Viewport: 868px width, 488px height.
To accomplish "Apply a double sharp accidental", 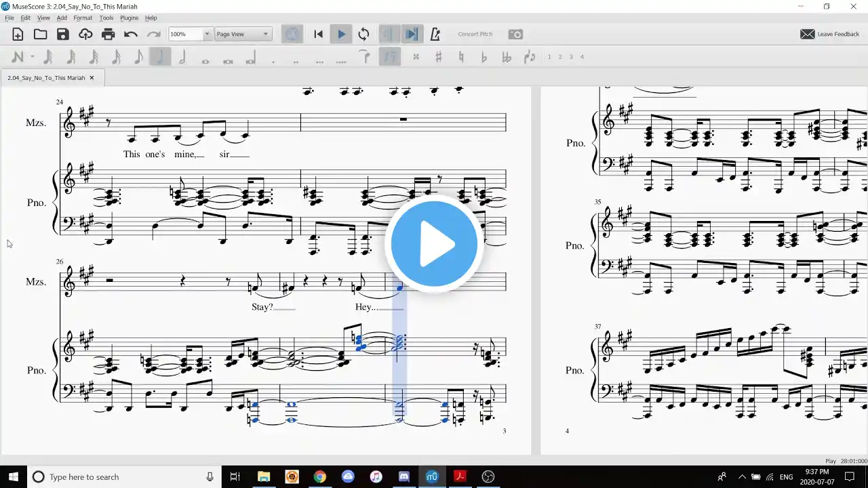I will pyautogui.click(x=416, y=57).
